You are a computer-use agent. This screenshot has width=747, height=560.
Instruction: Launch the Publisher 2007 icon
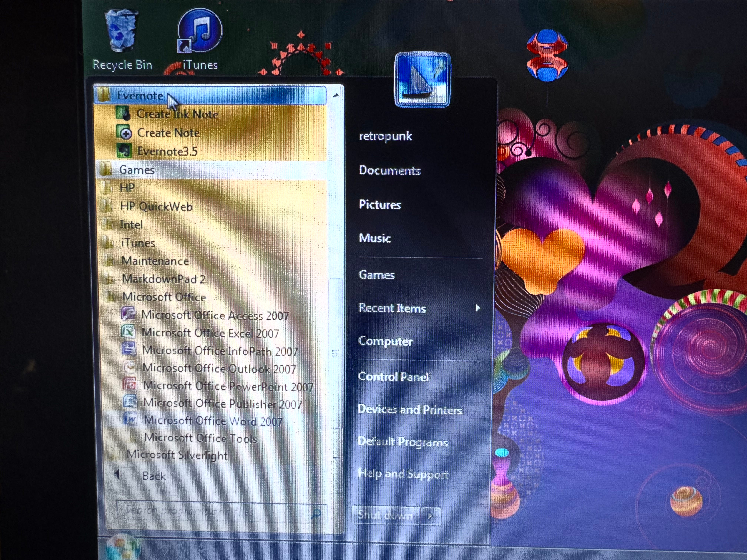[130, 402]
